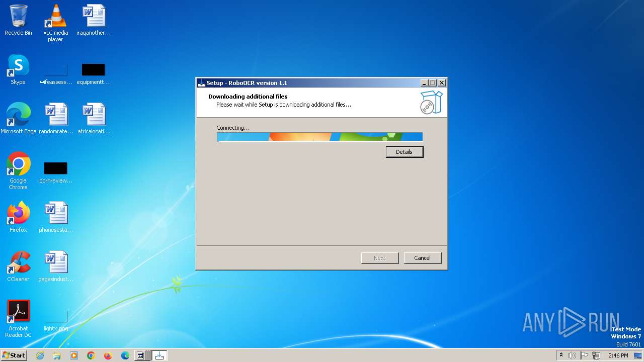644x362 pixels.
Task: Open the volume speaker tray icon
Action: tap(572, 355)
